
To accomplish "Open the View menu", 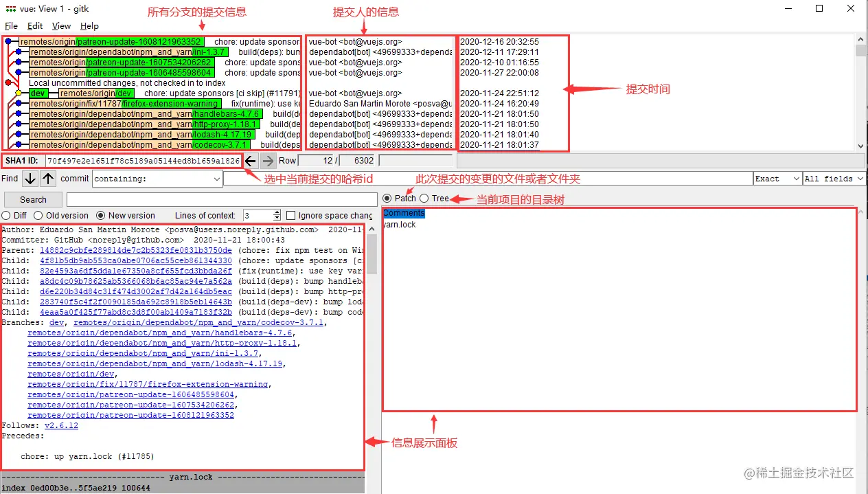I will (61, 26).
